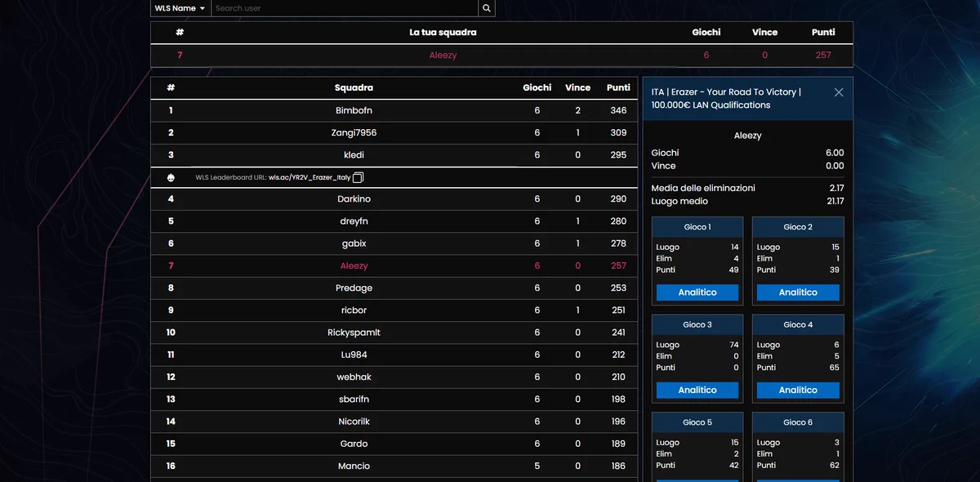This screenshot has width=980, height=482.
Task: Select team RickyspamIt
Action: (x=354, y=332)
